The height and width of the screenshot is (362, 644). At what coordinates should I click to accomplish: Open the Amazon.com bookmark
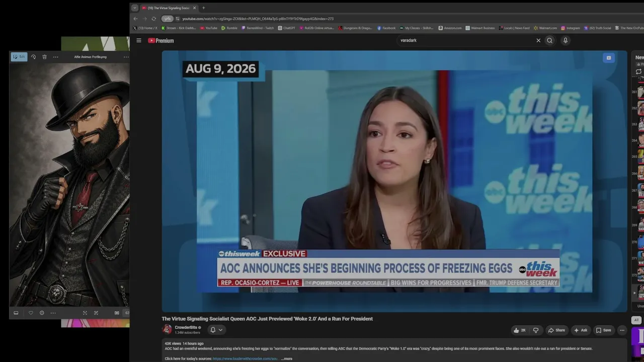click(450, 28)
